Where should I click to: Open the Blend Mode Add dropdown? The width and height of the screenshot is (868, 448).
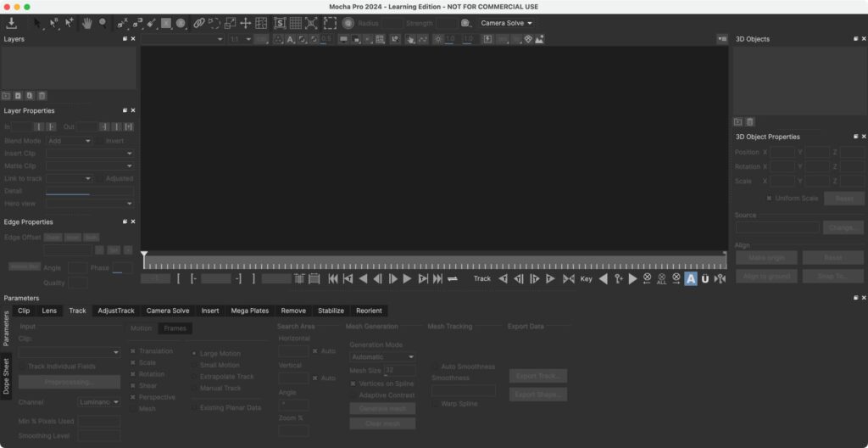point(70,141)
